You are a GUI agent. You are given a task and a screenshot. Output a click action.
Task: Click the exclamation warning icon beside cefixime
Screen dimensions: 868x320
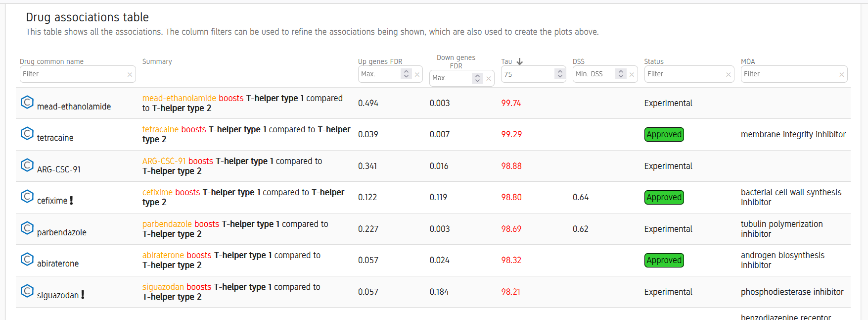[x=71, y=201]
